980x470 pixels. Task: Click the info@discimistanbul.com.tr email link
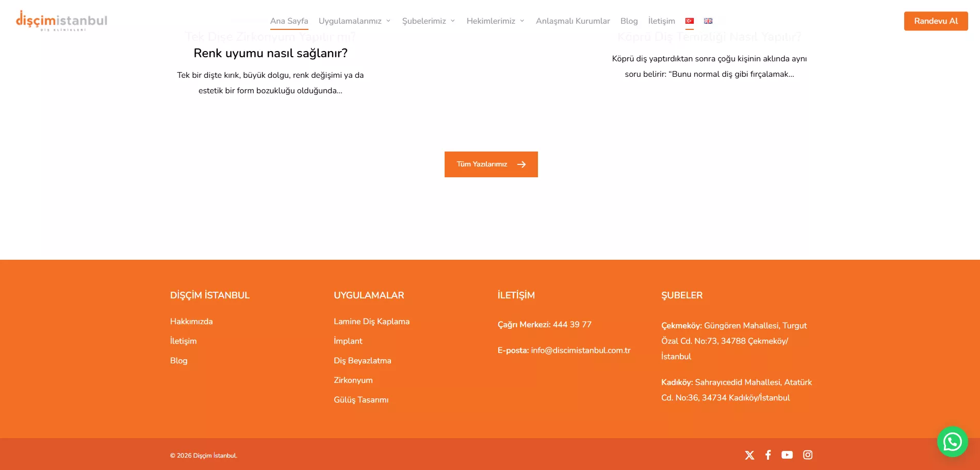580,350
